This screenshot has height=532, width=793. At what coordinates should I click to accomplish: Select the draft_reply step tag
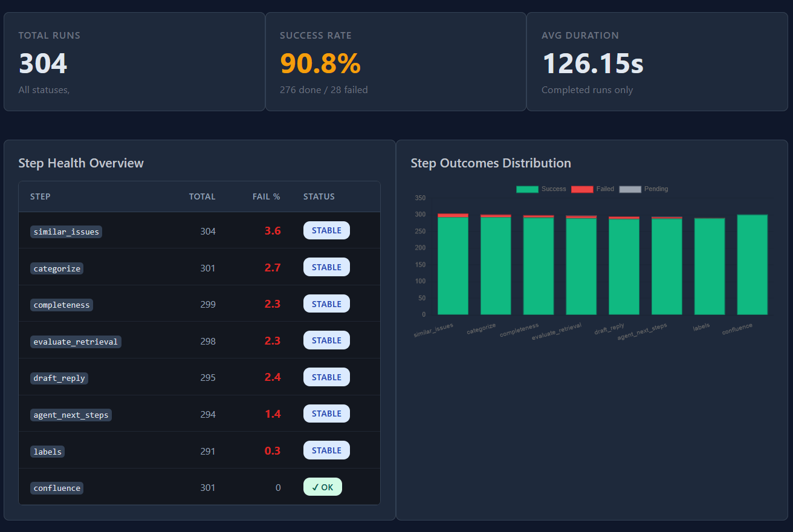pyautogui.click(x=59, y=378)
